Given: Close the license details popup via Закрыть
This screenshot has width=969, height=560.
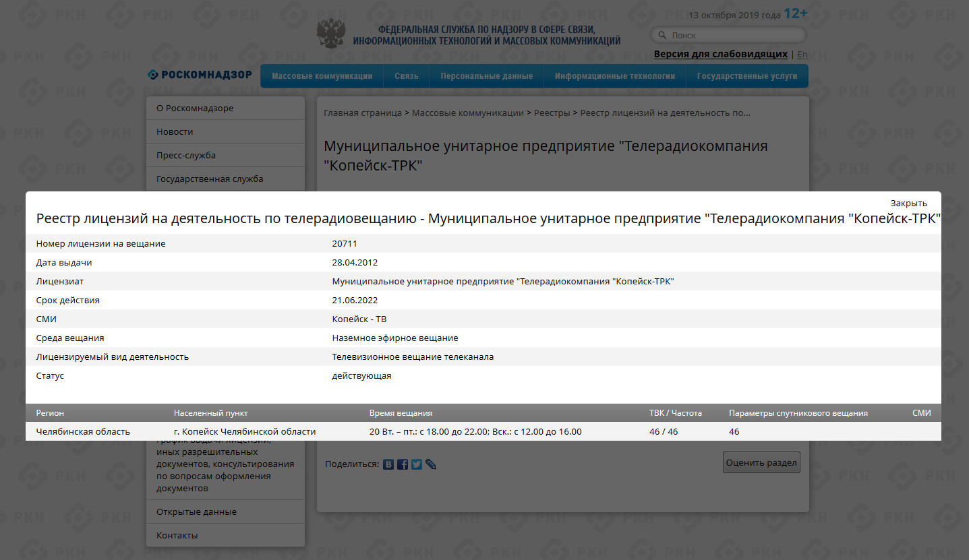Looking at the screenshot, I should point(908,204).
